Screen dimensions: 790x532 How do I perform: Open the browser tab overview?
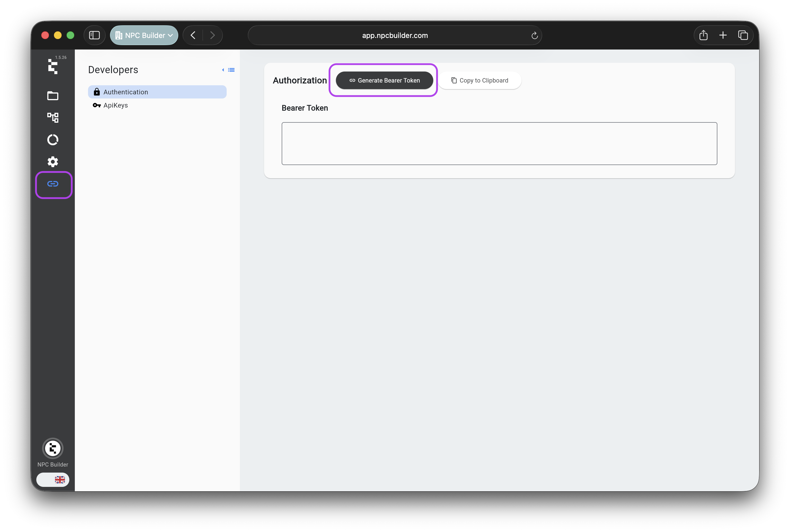tap(743, 35)
